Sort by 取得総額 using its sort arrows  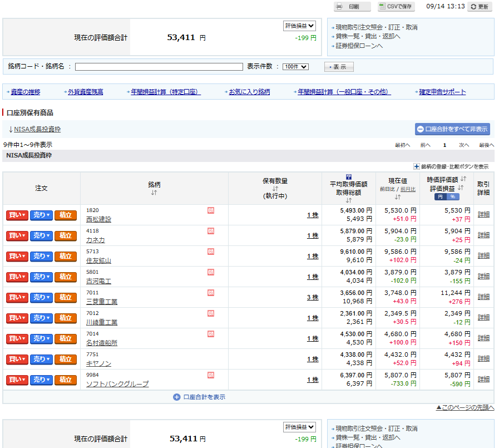[x=349, y=200]
